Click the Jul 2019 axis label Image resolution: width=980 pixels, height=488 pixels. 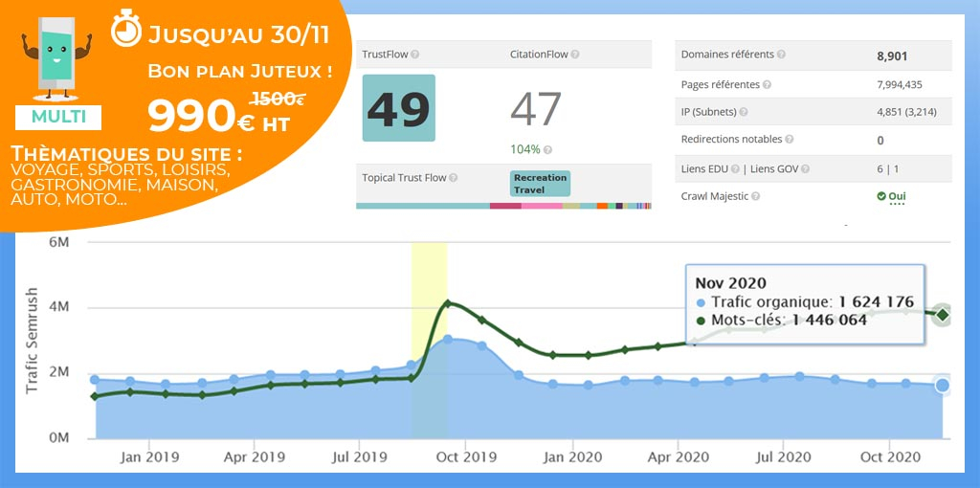(359, 456)
